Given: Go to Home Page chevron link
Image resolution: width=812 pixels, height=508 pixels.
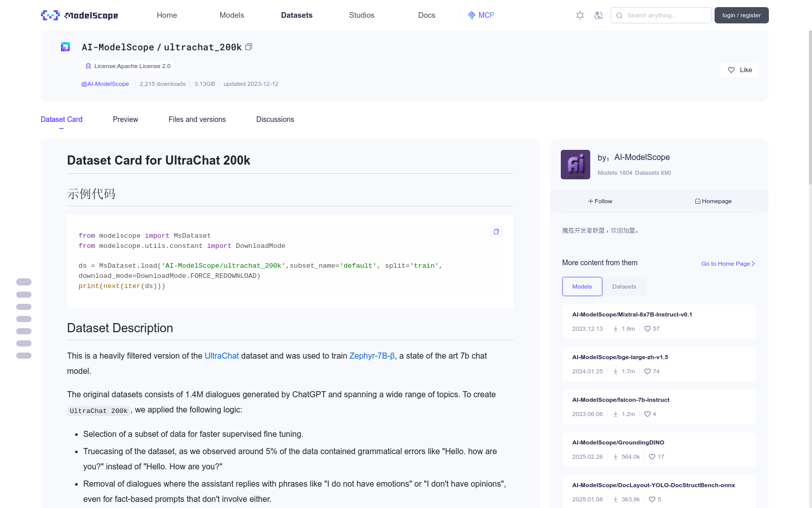Looking at the screenshot, I should point(728,264).
